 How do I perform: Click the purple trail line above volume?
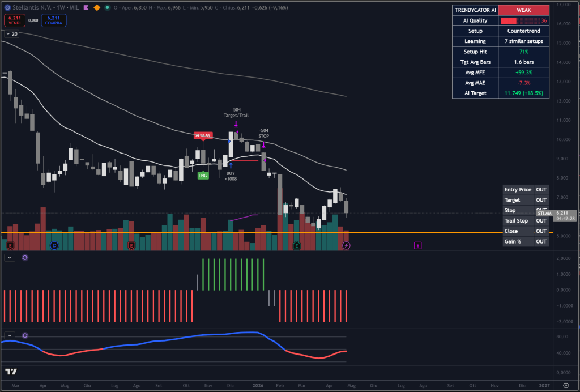pos(244,217)
